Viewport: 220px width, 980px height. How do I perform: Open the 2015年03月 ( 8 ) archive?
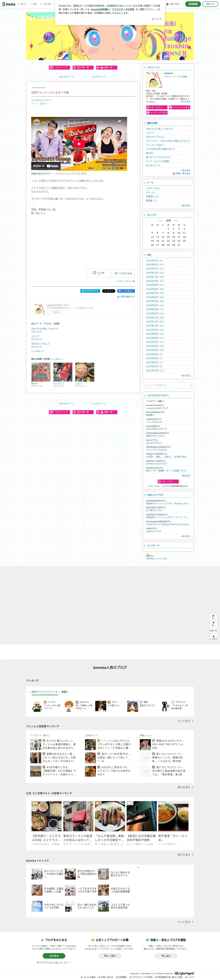[x=154, y=261]
